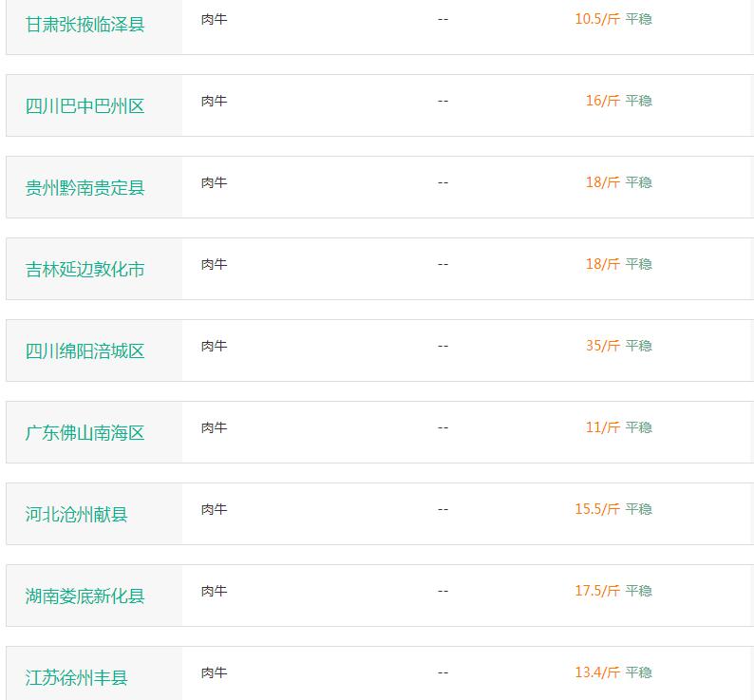The height and width of the screenshot is (700, 754).
Task: Click 平稳 status in 敦化市 row
Action: pos(638,264)
